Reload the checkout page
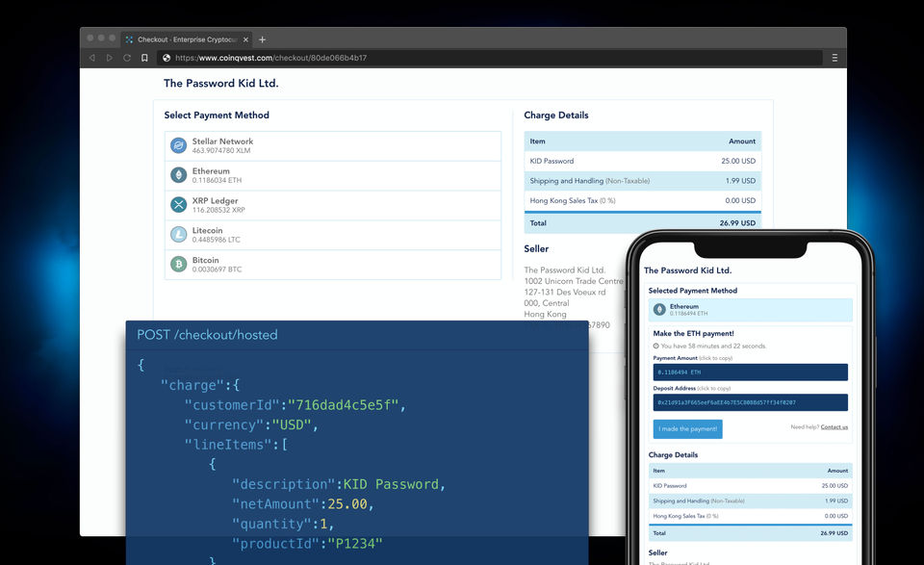 pos(127,58)
